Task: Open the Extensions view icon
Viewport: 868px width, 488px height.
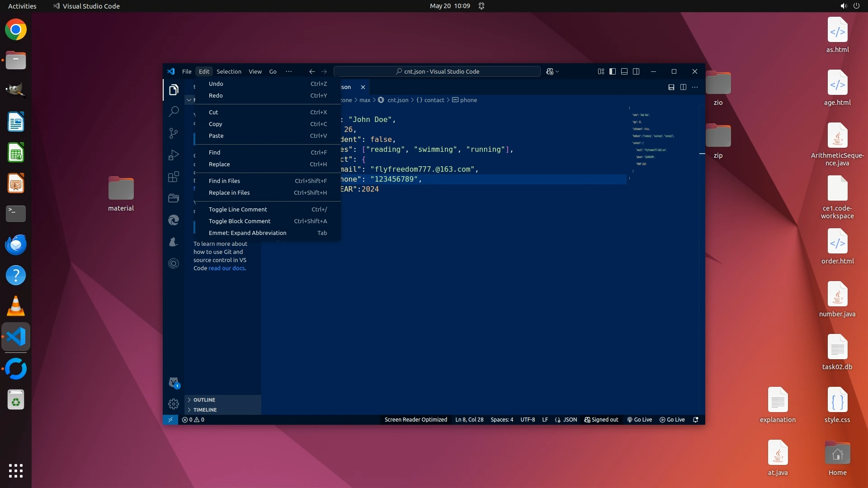Action: (174, 177)
